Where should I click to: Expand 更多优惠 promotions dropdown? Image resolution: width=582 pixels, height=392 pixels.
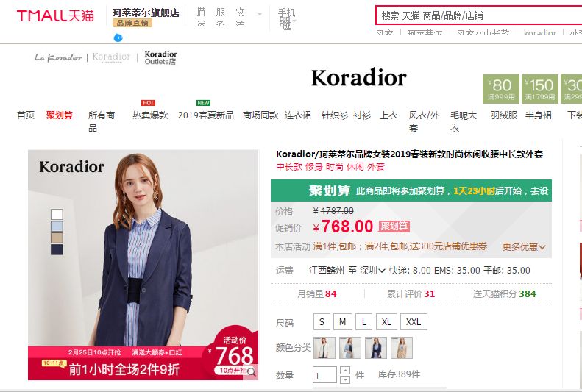(524, 246)
